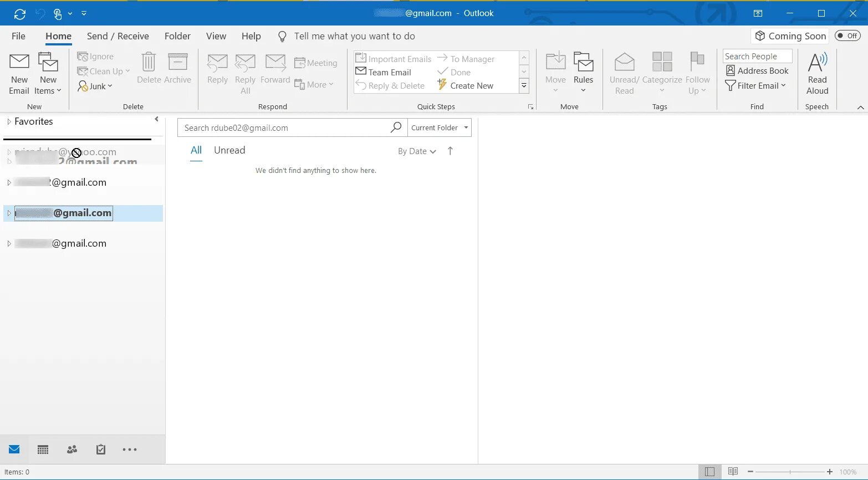Select the highlighted gmail.com account
Viewport: 868px width, 480px height.
(x=83, y=213)
